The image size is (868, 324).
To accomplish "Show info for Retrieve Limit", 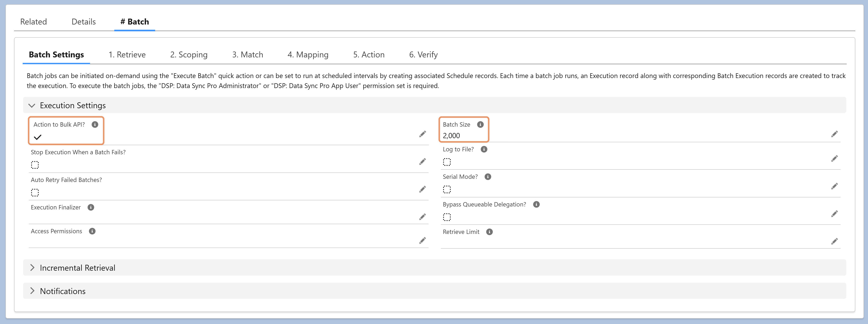I will 490,232.
